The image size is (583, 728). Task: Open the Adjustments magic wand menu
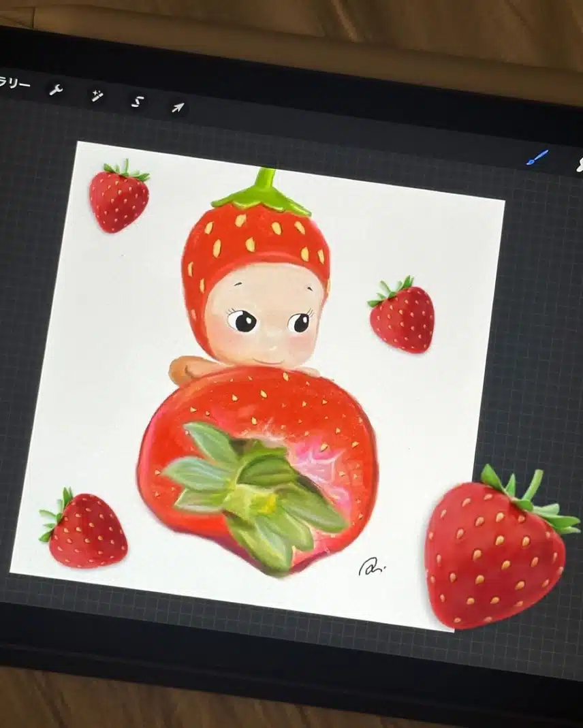[x=97, y=96]
